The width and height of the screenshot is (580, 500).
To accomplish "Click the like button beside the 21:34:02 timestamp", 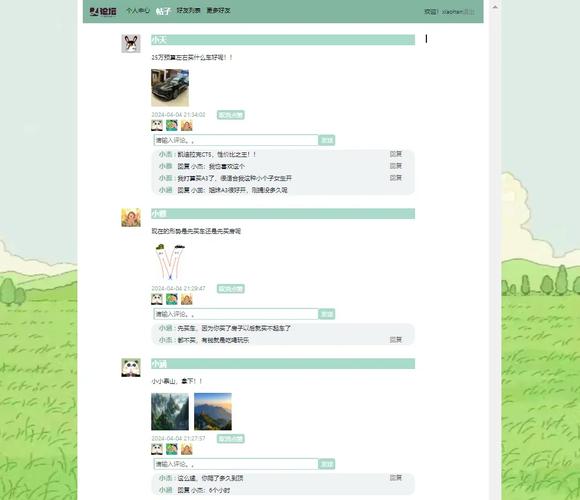I will 230,115.
